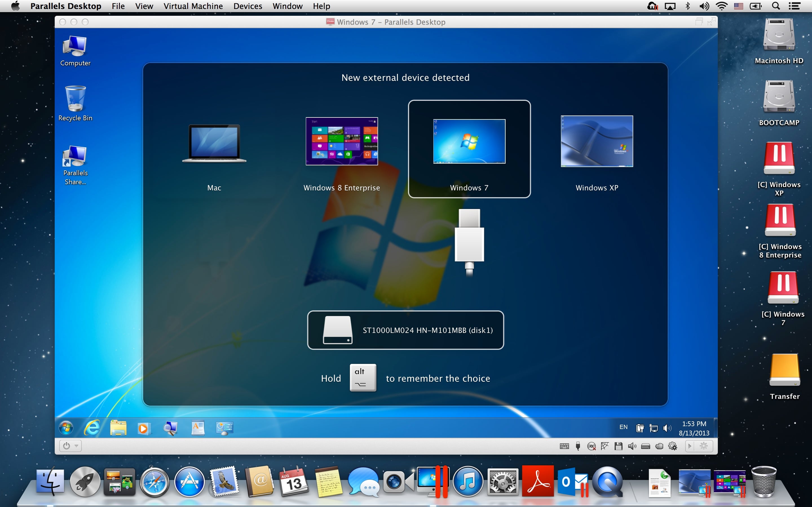Open the Virtual Machine menu
Image resolution: width=812 pixels, height=507 pixels.
[x=193, y=6]
